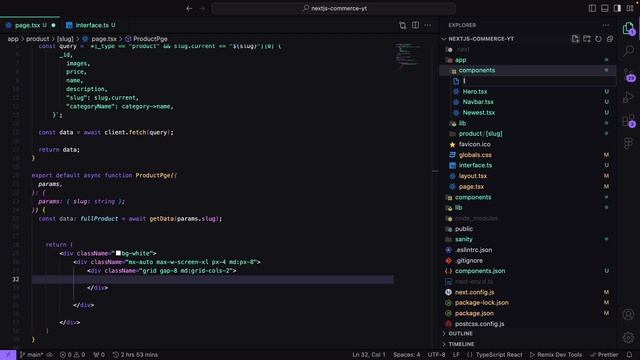Synchronize changes icon next to main branch
The height and width of the screenshot is (360, 640).
coord(49,355)
